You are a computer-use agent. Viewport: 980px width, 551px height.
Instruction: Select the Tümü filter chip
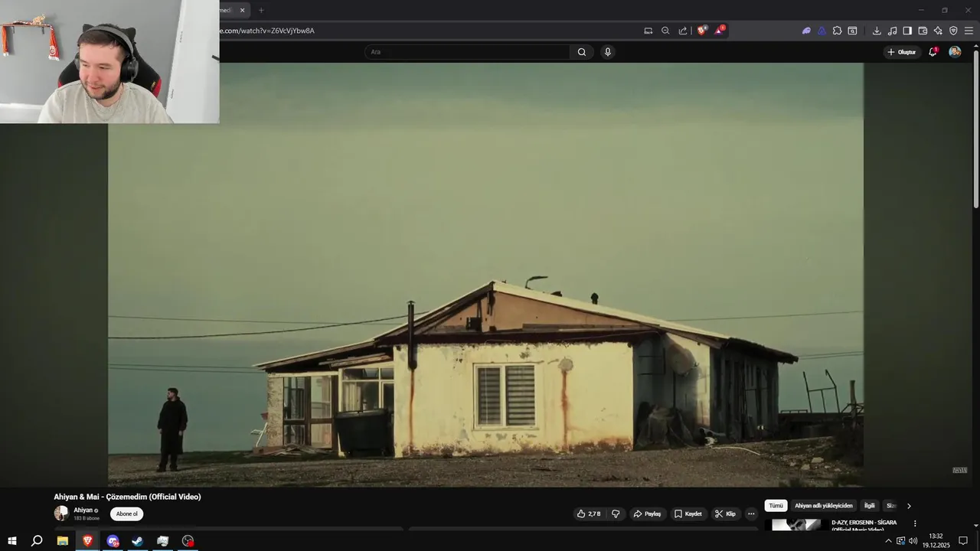(776, 506)
